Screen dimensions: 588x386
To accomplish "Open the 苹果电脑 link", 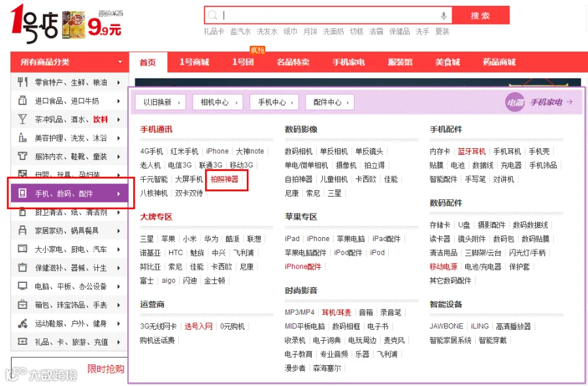I will click(x=351, y=239).
